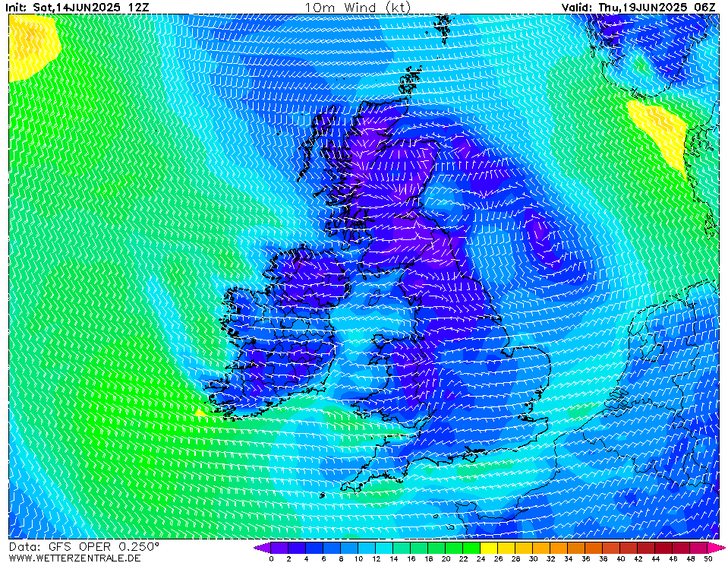728x563 pixels.
Task: Click the pink right arrow end of color scale
Action: (x=715, y=548)
